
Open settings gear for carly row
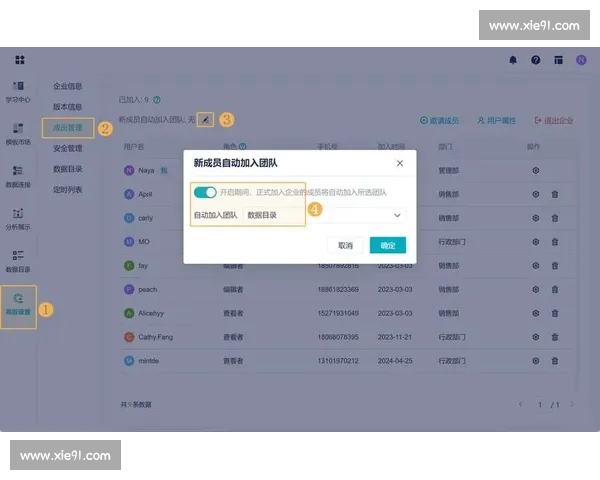coord(536,218)
